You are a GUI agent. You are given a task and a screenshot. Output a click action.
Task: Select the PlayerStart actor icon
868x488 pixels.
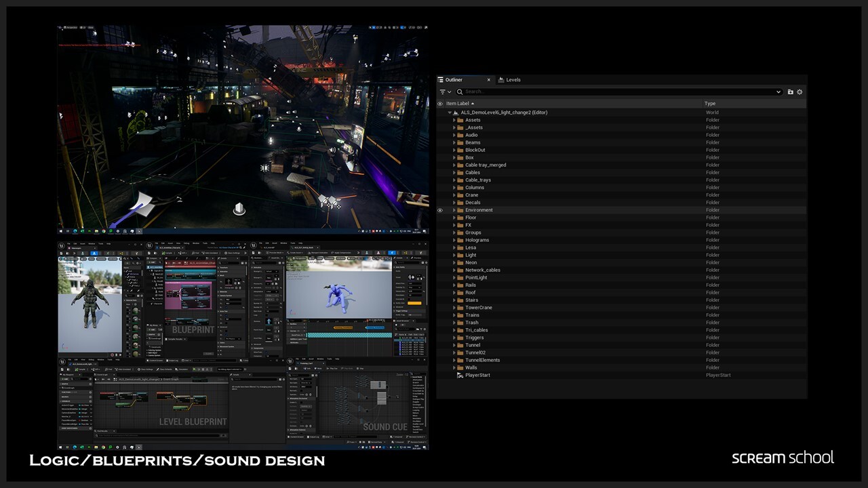(460, 375)
